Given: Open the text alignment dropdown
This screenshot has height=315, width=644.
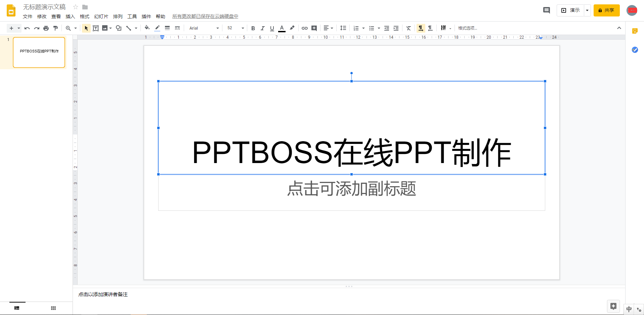Looking at the screenshot, I should [x=328, y=28].
